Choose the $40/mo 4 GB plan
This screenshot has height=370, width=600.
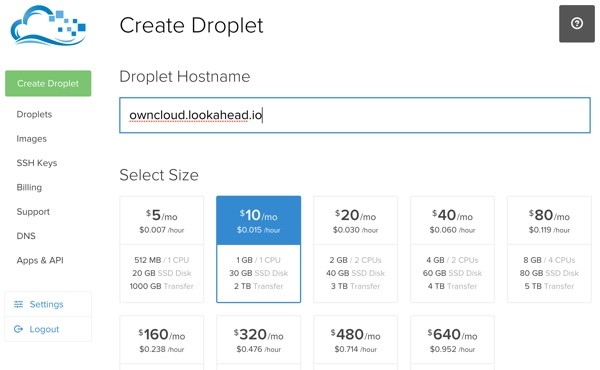click(x=452, y=249)
